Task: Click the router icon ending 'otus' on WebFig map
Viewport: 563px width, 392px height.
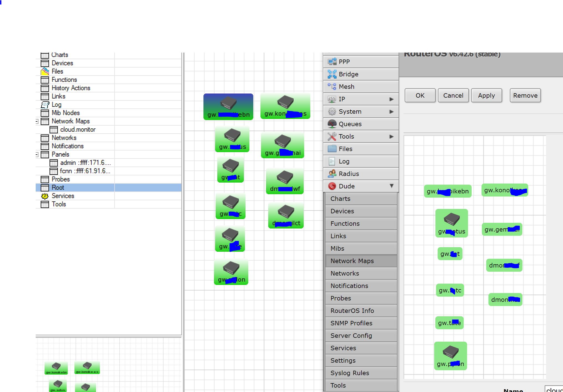Action: (x=452, y=223)
